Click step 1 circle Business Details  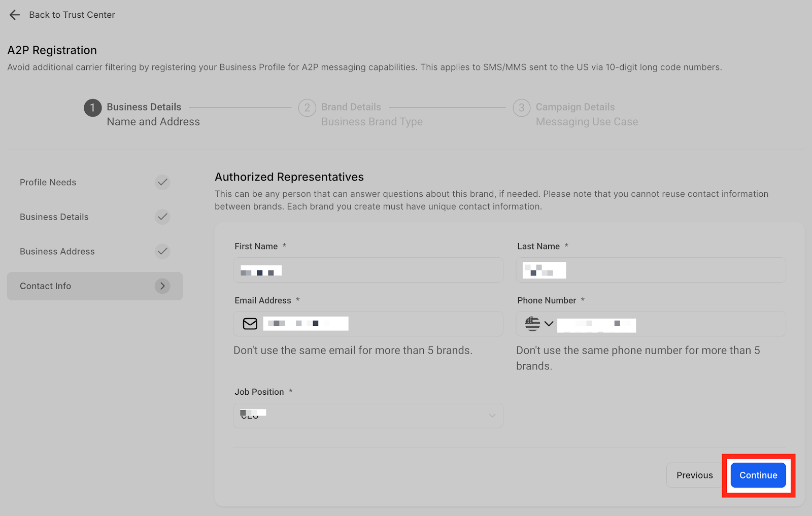92,108
